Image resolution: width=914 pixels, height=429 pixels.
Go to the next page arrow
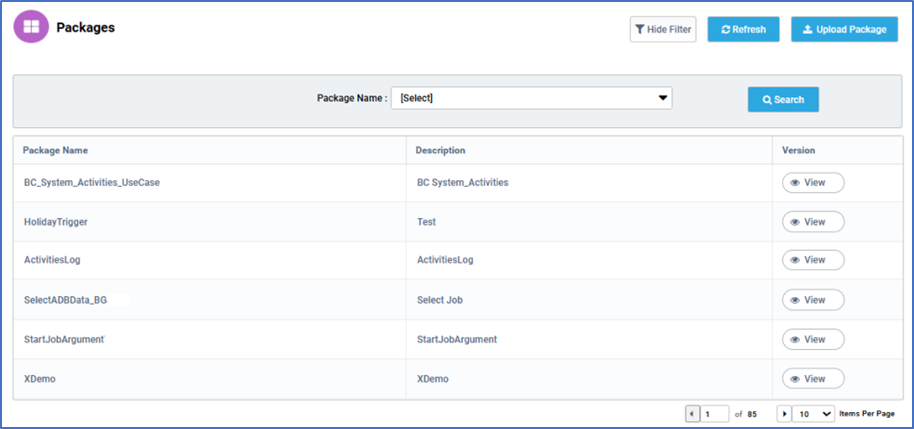click(785, 414)
